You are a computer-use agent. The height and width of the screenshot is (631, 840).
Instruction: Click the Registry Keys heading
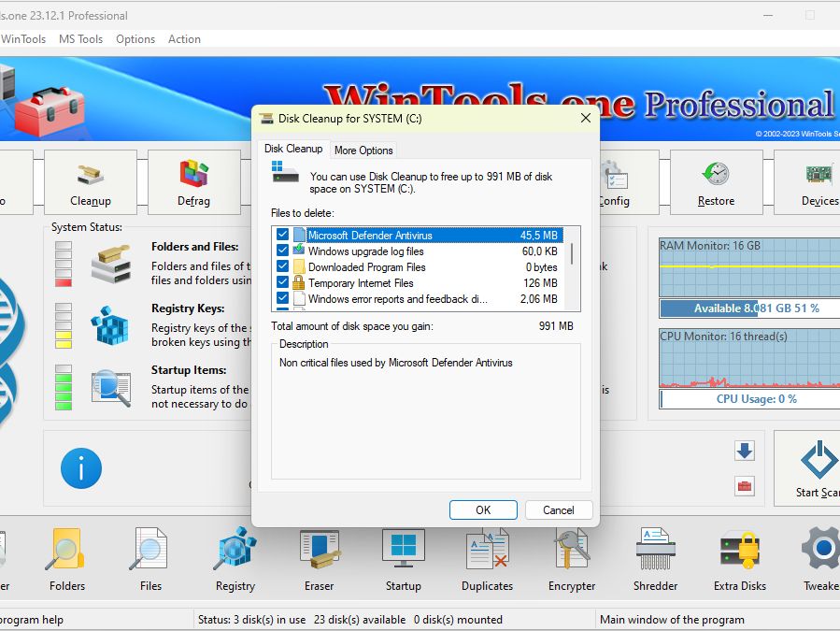point(188,308)
